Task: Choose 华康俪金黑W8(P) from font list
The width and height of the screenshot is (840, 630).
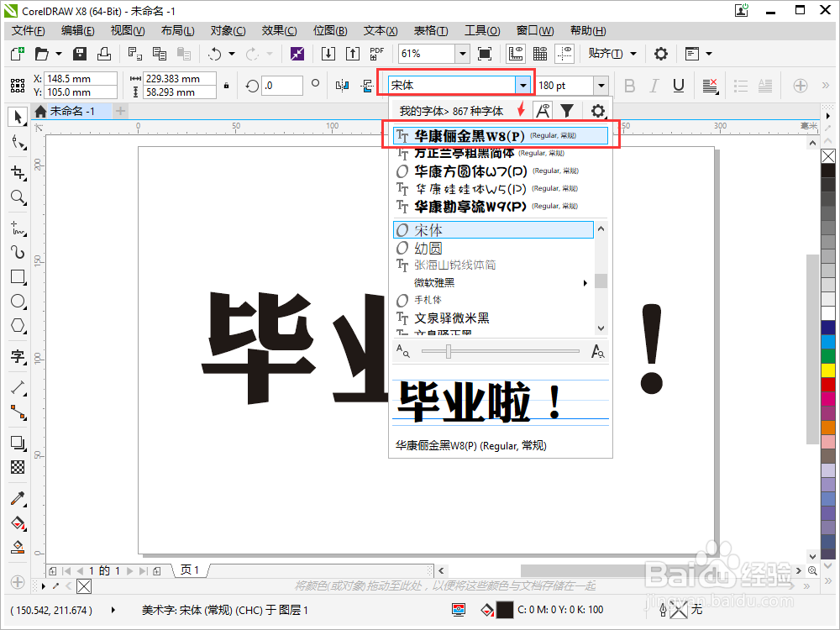Action: tap(501, 135)
